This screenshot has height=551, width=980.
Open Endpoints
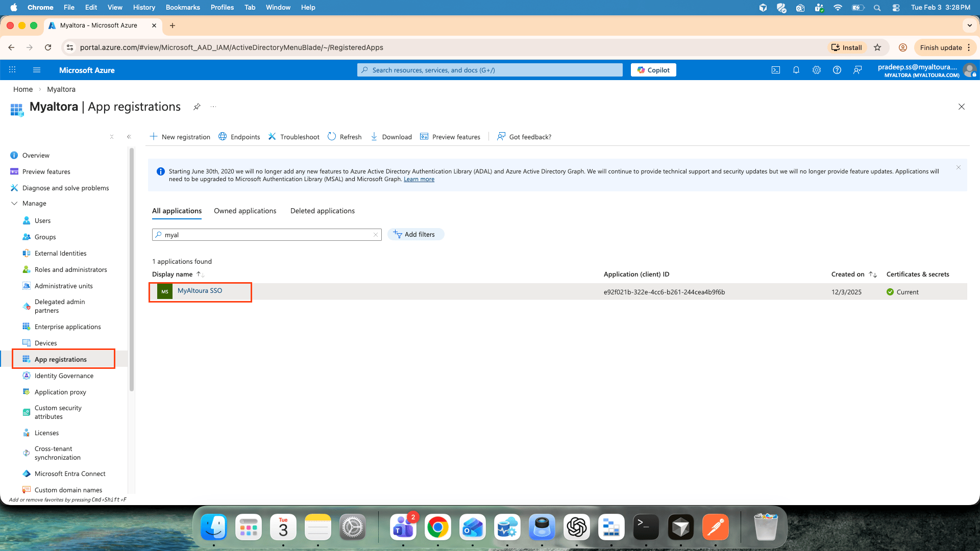pos(239,137)
